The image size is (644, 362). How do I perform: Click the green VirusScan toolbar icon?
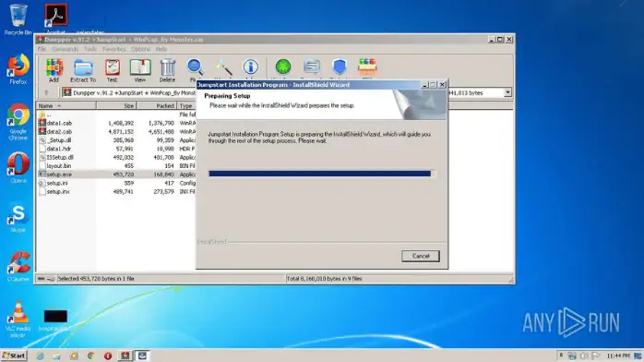click(x=283, y=67)
